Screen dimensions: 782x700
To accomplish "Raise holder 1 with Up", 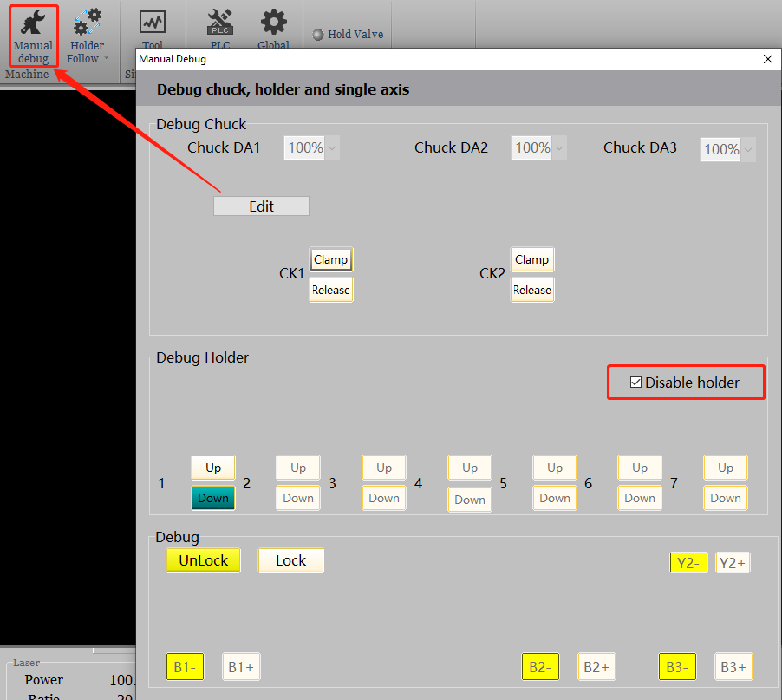I will tap(213, 468).
